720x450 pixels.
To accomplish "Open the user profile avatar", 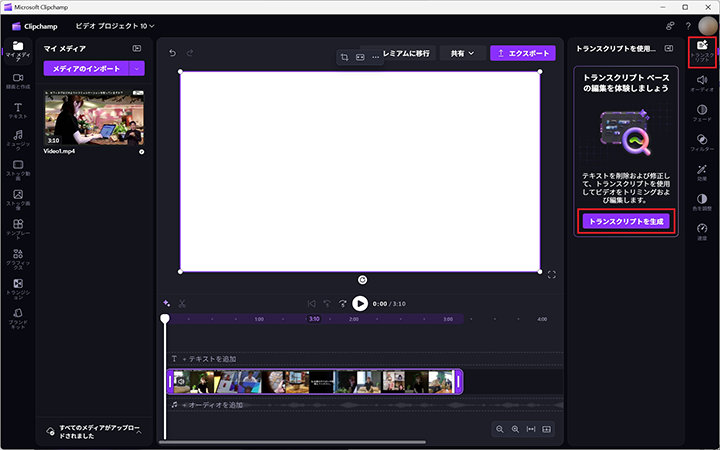I will 707,26.
